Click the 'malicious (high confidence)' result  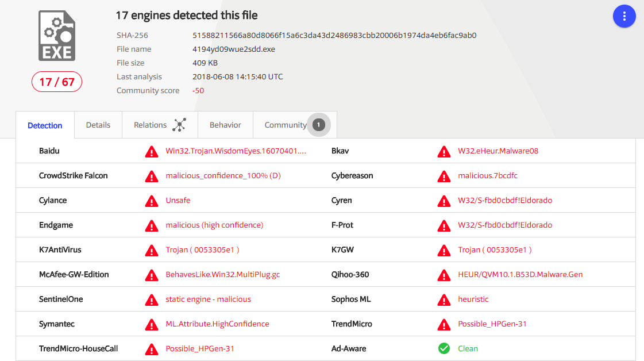(x=214, y=225)
